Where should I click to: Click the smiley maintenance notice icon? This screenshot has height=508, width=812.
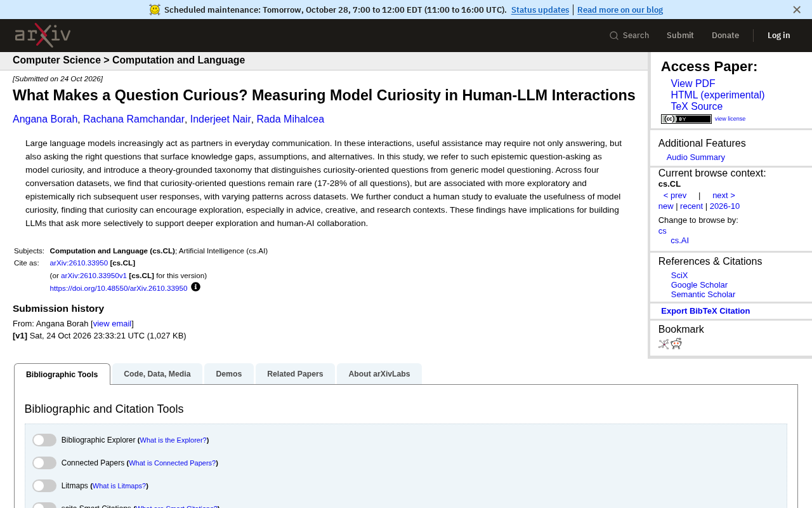tap(155, 10)
